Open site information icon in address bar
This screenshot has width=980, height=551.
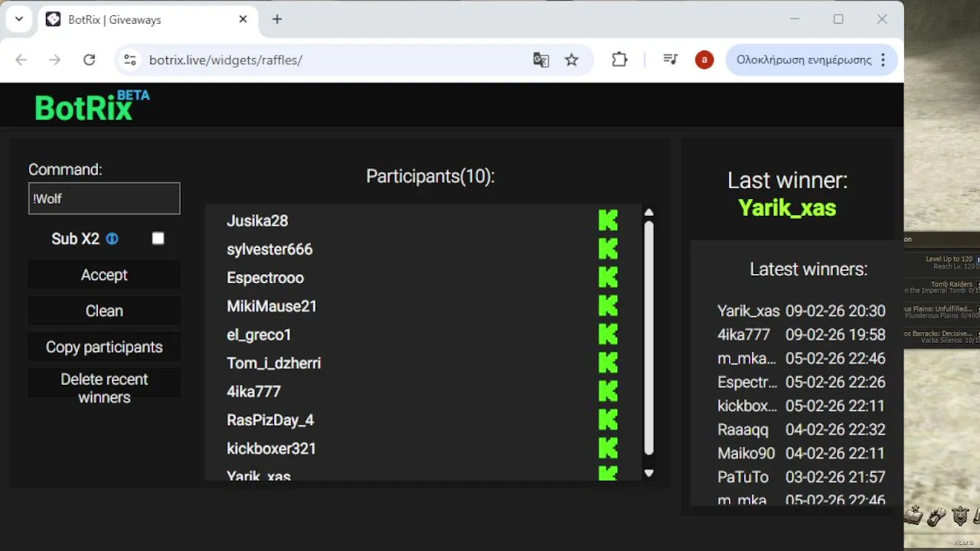[x=130, y=60]
